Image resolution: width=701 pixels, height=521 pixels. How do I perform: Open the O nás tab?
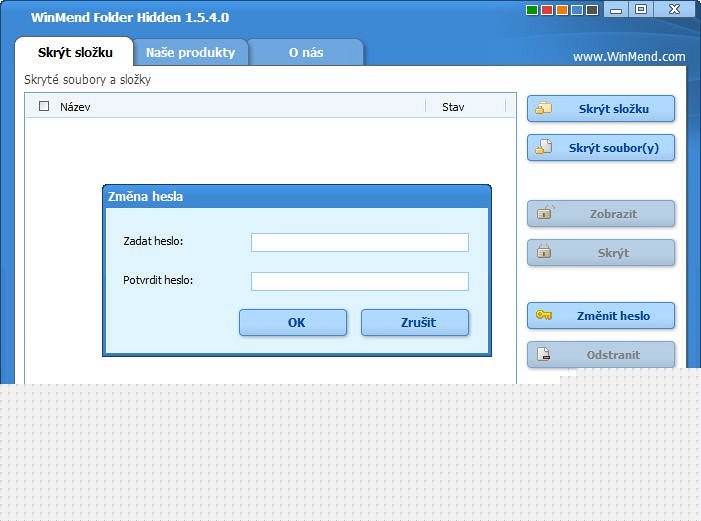[x=305, y=52]
